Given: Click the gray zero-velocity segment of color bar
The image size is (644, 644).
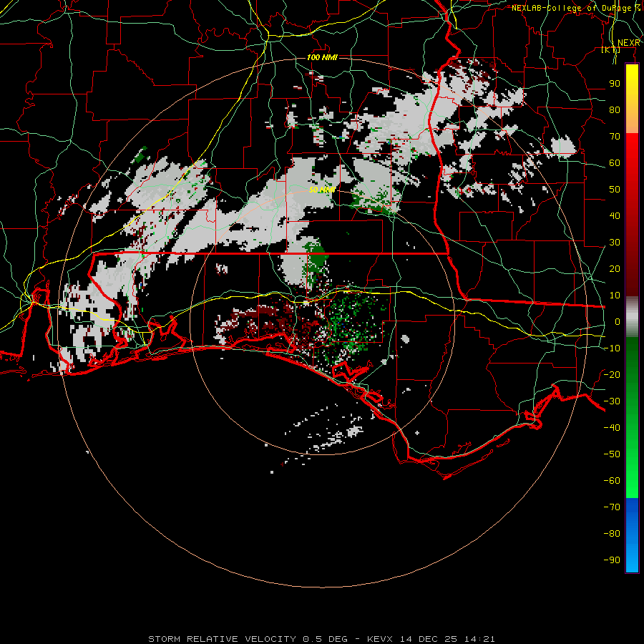Looking at the screenshot, I should (x=632, y=317).
